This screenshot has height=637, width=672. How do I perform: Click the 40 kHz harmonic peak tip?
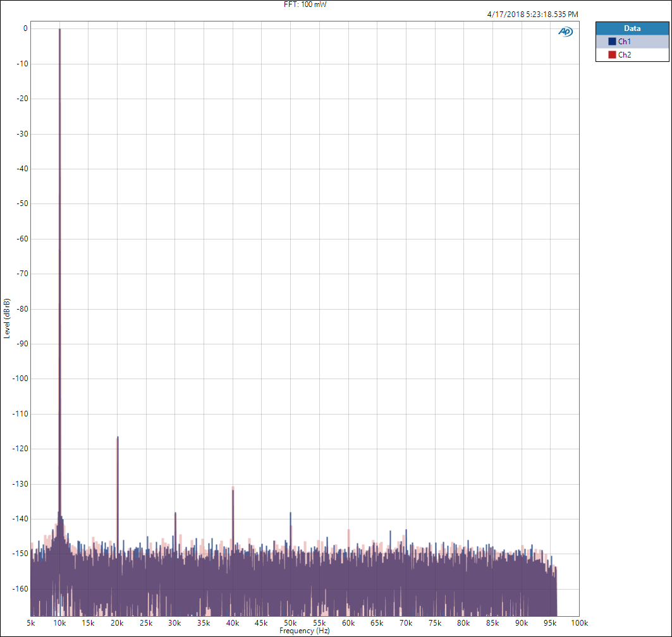pos(233,487)
